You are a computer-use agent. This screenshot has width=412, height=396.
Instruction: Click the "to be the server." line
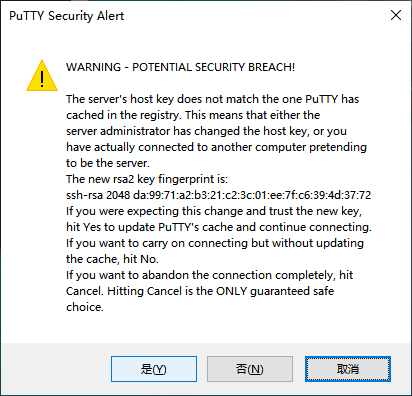click(x=108, y=163)
